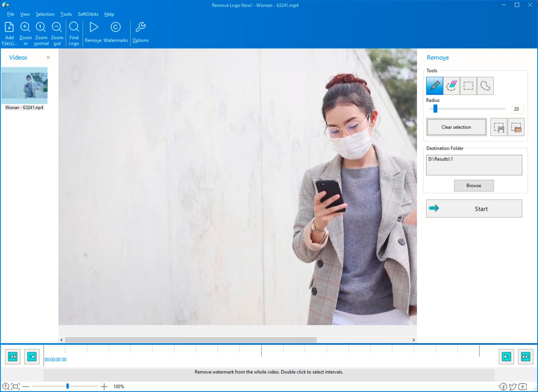Image resolution: width=538 pixels, height=392 pixels.
Task: Click the Start button
Action: (x=474, y=209)
